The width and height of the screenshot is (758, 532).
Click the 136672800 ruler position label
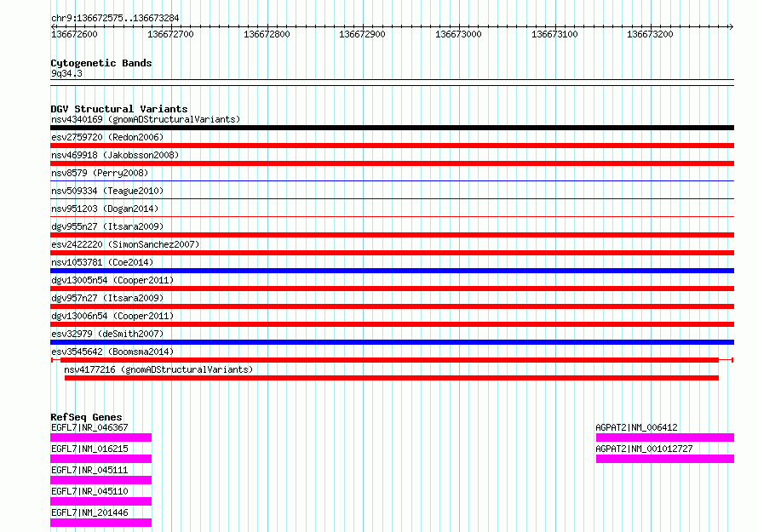coord(267,34)
